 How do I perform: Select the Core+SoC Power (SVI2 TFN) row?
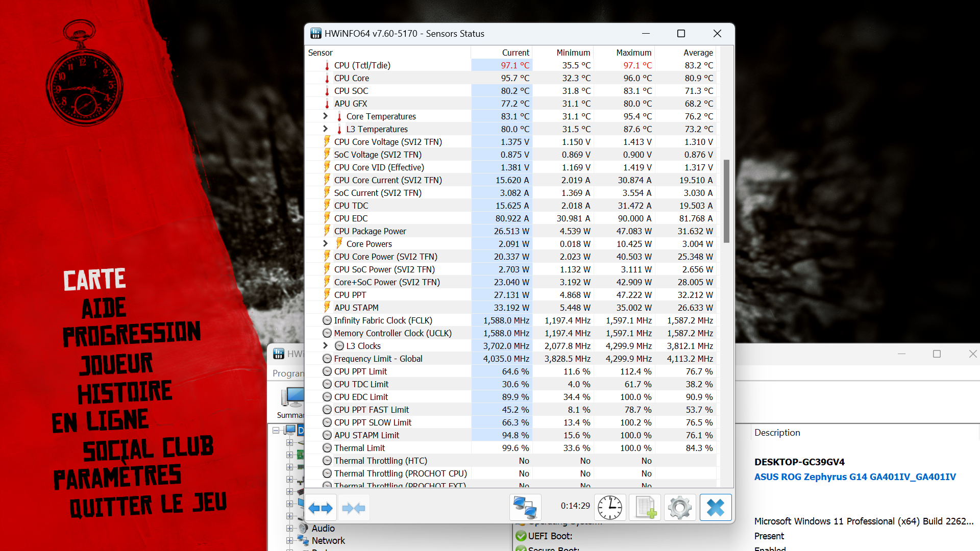click(510, 282)
